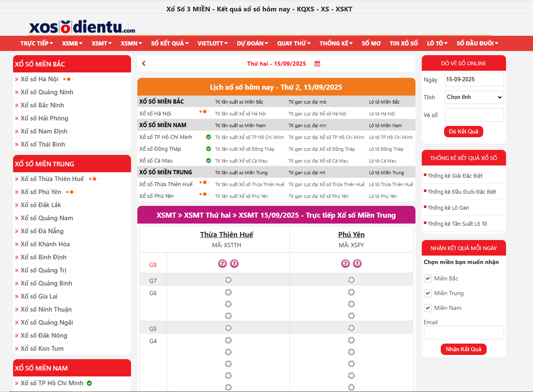Toggle the Miền Trung checkbox
This screenshot has height=392, width=533.
pyautogui.click(x=428, y=293)
